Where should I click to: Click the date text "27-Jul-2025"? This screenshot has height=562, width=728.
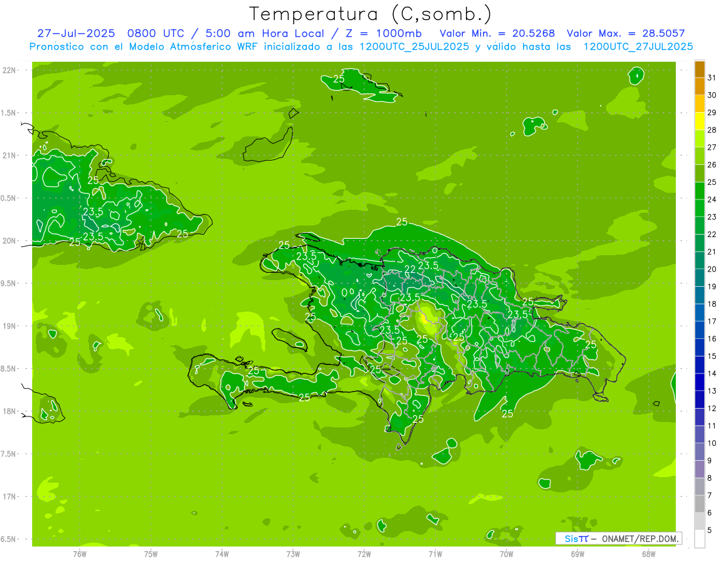point(75,34)
